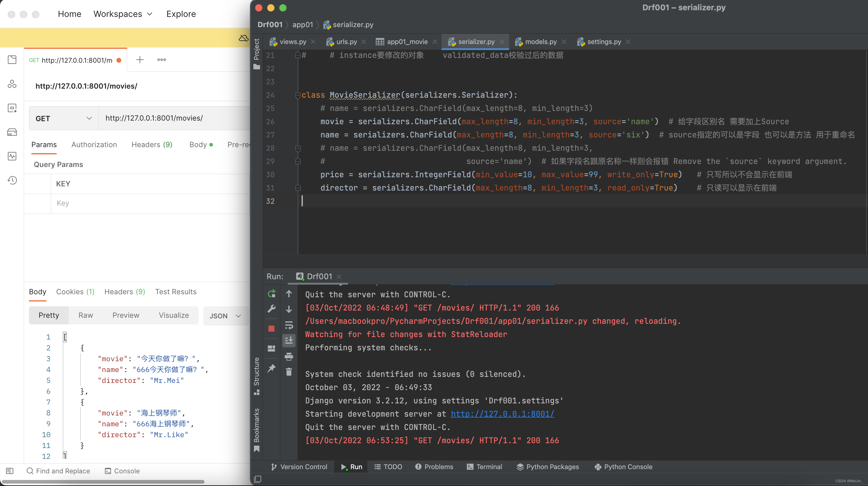Toggle soft-wrap in Run console
This screenshot has height=486, width=868.
pyautogui.click(x=289, y=325)
